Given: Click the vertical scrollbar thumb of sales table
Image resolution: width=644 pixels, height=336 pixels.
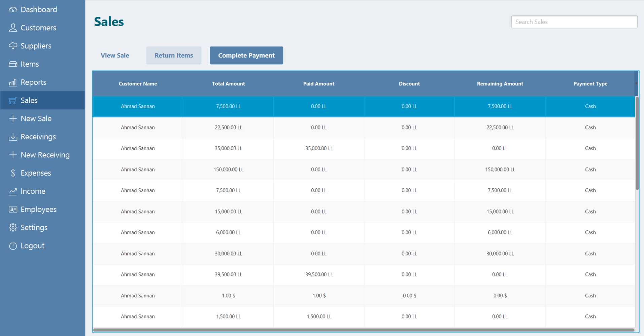Looking at the screenshot, I should click(x=637, y=143).
